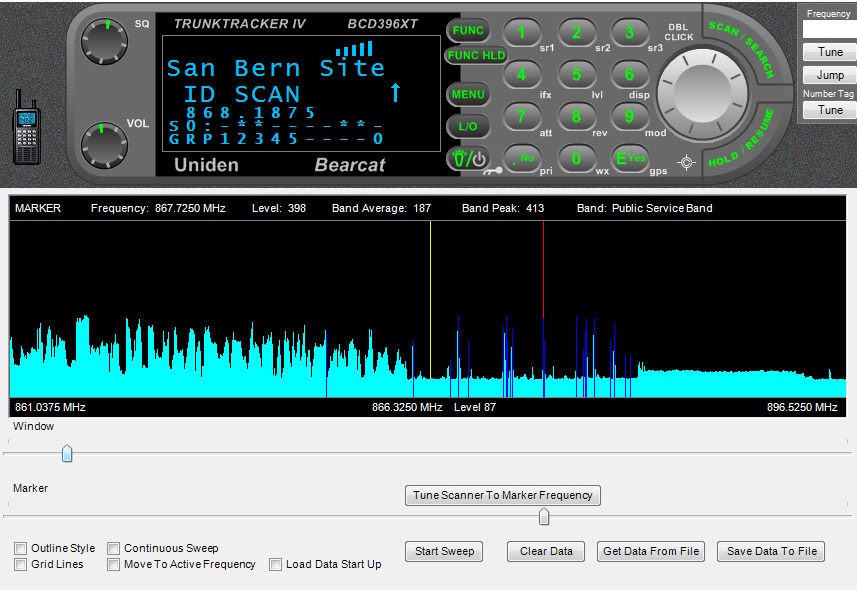The width and height of the screenshot is (857, 591).
Task: Open the scanner MENU button
Action: point(468,95)
